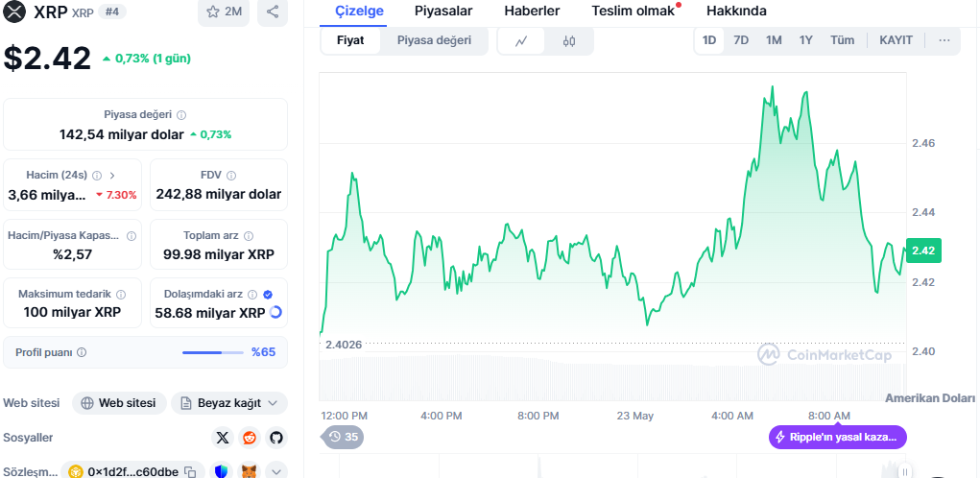Viewport: 980px width, 478px height.
Task: Expand more contracts chevron
Action: pyautogui.click(x=276, y=471)
